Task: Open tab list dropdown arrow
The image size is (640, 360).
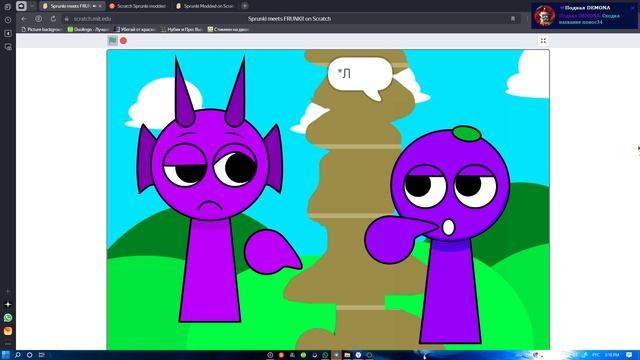Action: [32, 6]
